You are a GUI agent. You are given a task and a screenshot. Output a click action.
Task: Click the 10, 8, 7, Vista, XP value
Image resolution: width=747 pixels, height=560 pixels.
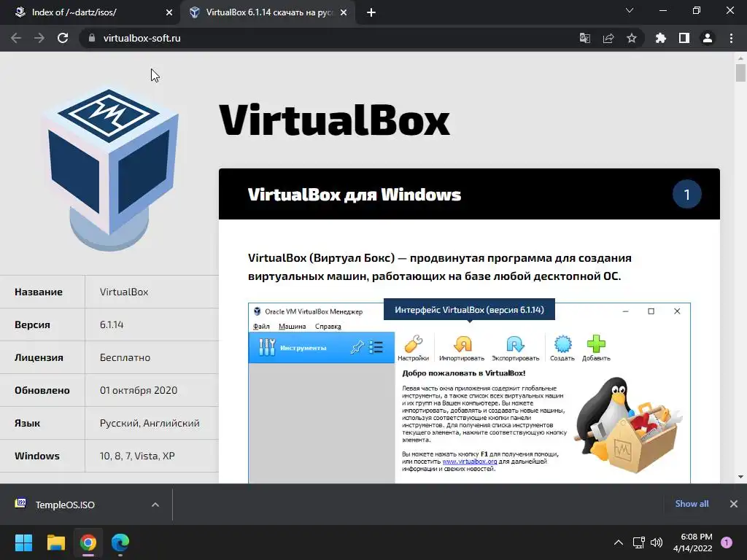point(137,456)
